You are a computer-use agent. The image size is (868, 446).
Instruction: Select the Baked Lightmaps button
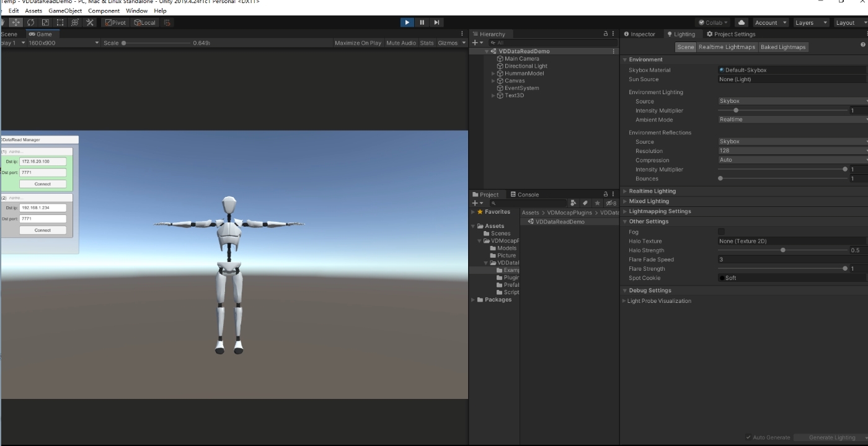coord(783,47)
